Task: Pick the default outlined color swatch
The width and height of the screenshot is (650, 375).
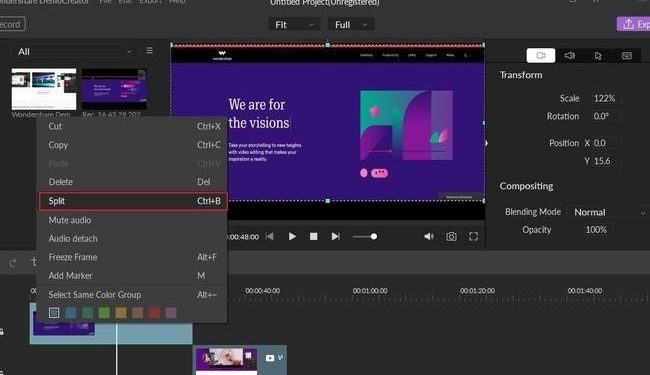Action: point(54,313)
